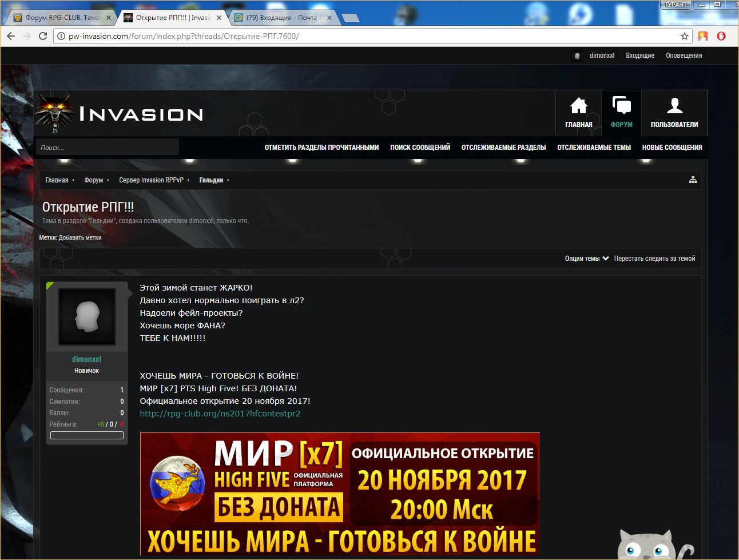Click the Opera extension icon in the toolbar
Viewport: 739px width, 560px height.
pos(721,36)
